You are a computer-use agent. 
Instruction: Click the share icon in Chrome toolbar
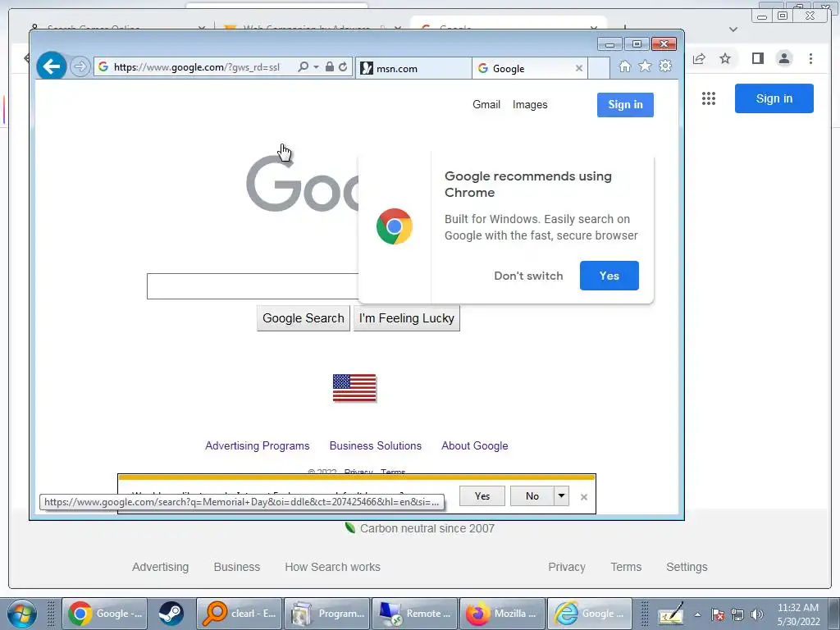(x=699, y=58)
